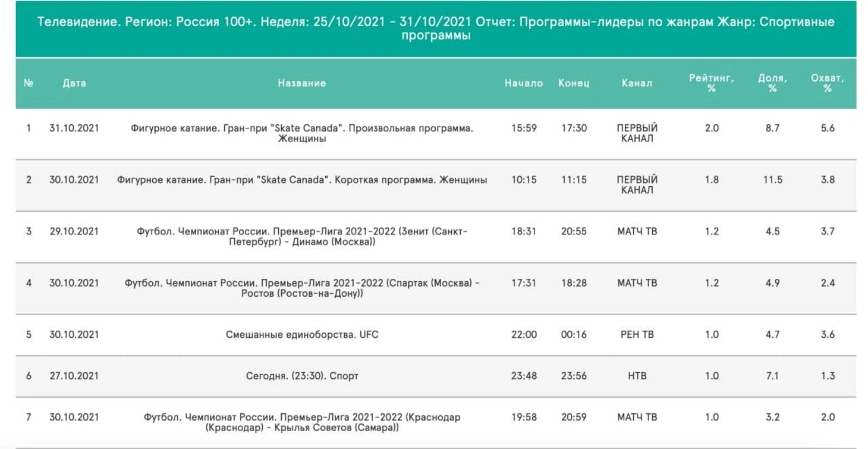Viewport: 868px width, 449px height.
Task: Select share value 4.9
Action: click(772, 283)
